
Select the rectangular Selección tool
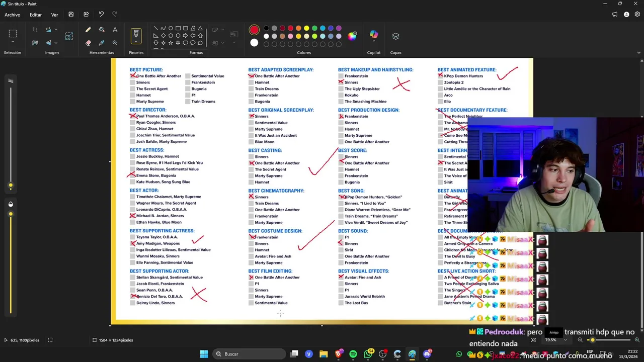(x=13, y=34)
